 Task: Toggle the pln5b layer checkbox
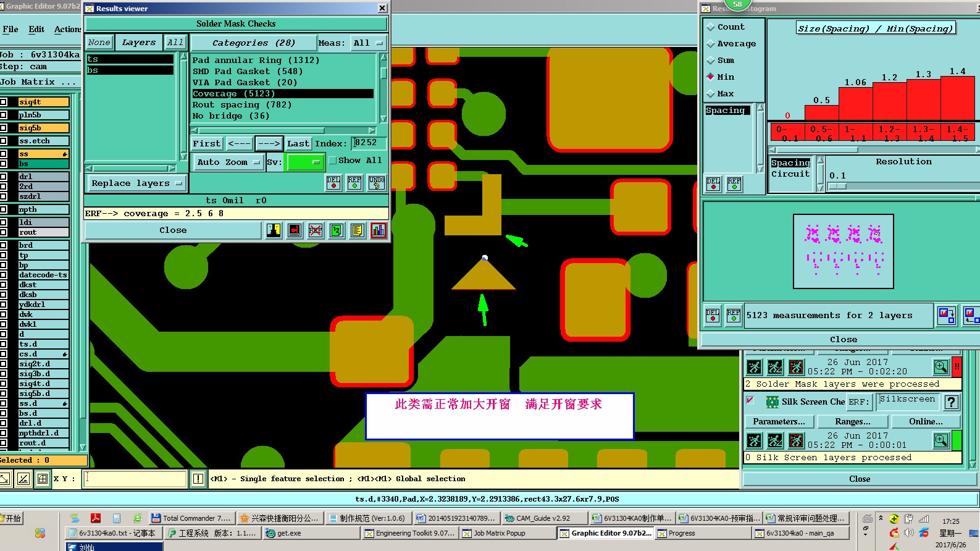pyautogui.click(x=4, y=115)
